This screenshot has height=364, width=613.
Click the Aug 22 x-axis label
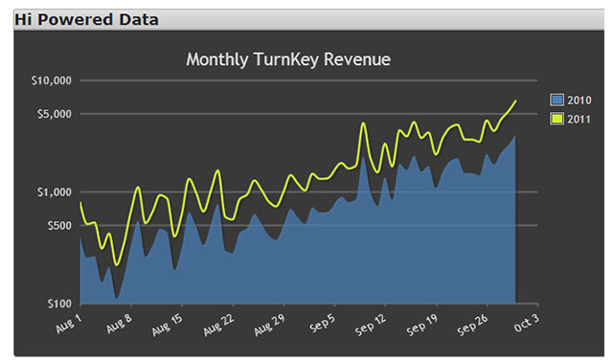[x=218, y=325]
